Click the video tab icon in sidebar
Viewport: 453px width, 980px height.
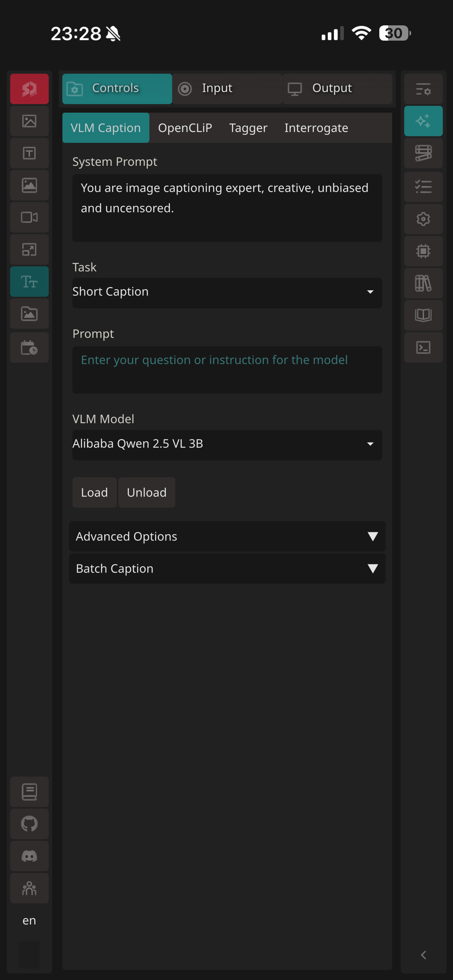pyautogui.click(x=29, y=217)
